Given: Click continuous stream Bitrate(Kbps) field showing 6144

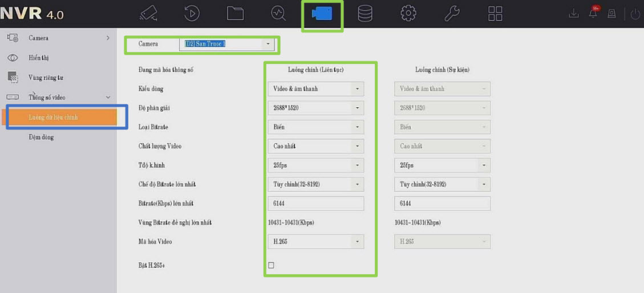Looking at the screenshot, I should pyautogui.click(x=315, y=204).
